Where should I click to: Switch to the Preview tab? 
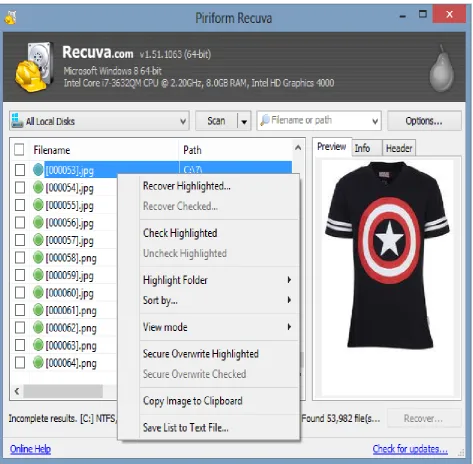pyautogui.click(x=332, y=147)
